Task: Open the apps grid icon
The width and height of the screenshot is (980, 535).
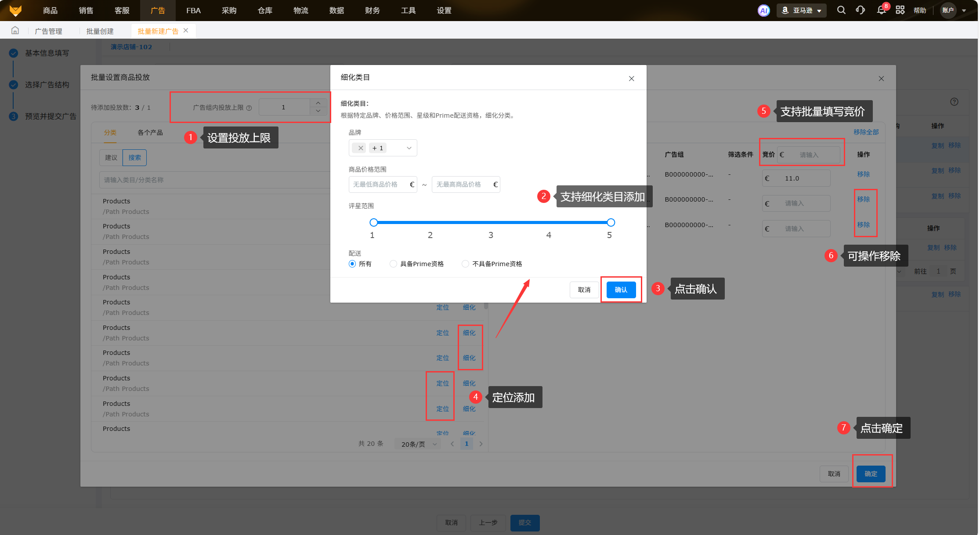Action: click(x=900, y=10)
